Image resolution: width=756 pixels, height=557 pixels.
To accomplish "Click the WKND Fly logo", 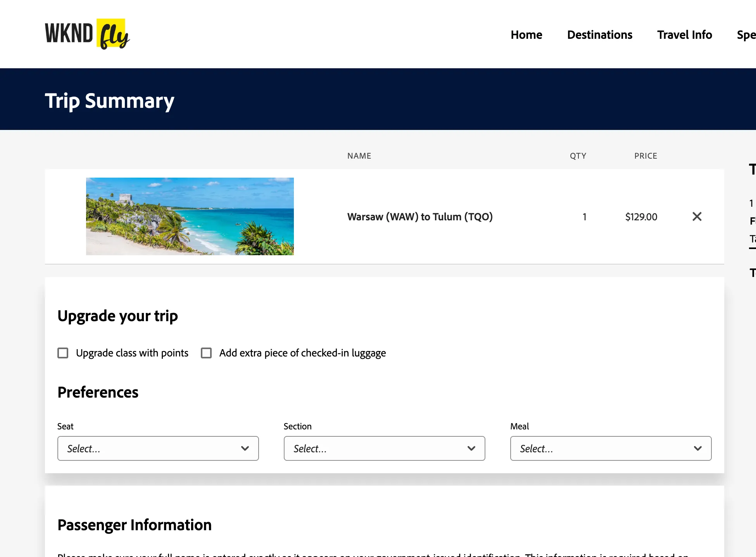I will pyautogui.click(x=87, y=34).
